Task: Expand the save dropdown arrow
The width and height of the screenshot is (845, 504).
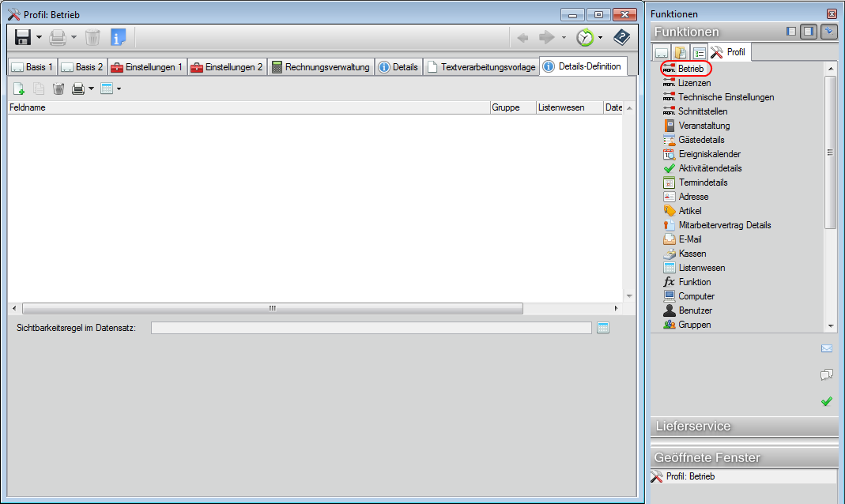Action: 39,37
